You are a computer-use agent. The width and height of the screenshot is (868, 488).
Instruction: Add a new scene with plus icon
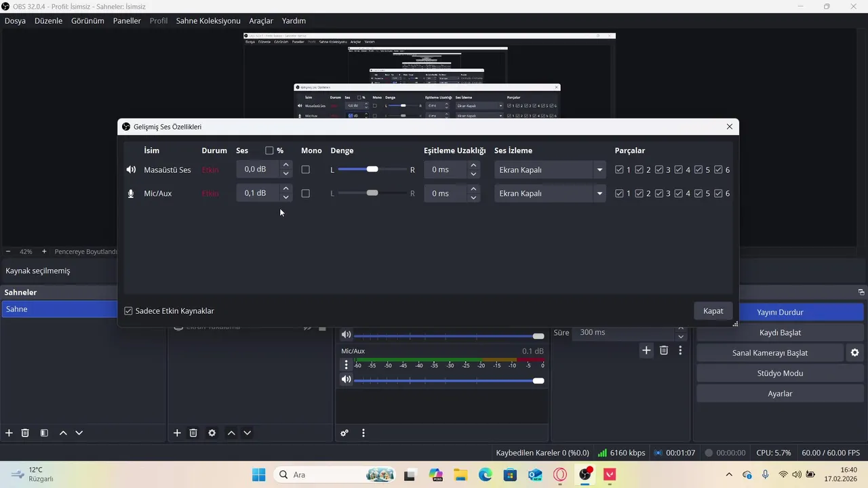point(9,432)
